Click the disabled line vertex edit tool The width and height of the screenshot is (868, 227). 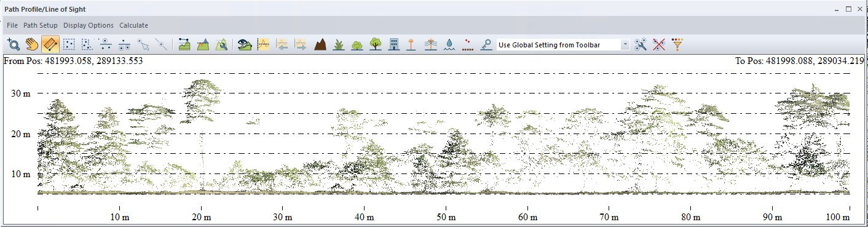pyautogui.click(x=161, y=44)
